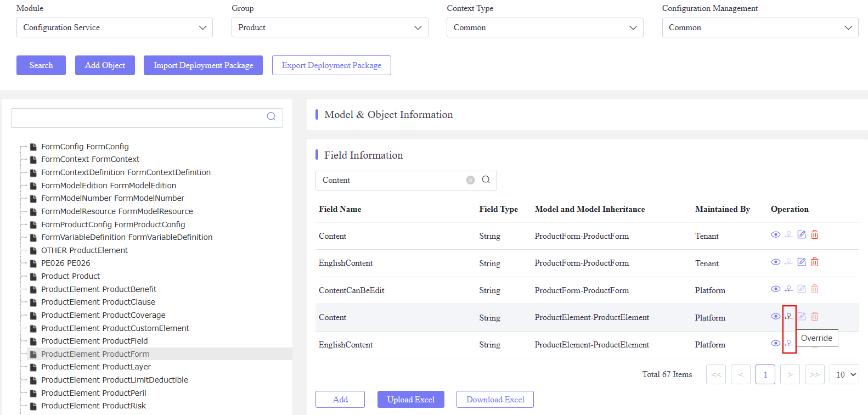Click the tree search magnifier icon

pyautogui.click(x=271, y=116)
